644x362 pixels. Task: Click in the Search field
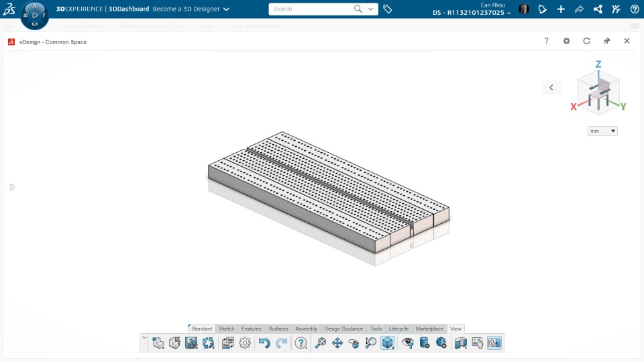pyautogui.click(x=312, y=9)
